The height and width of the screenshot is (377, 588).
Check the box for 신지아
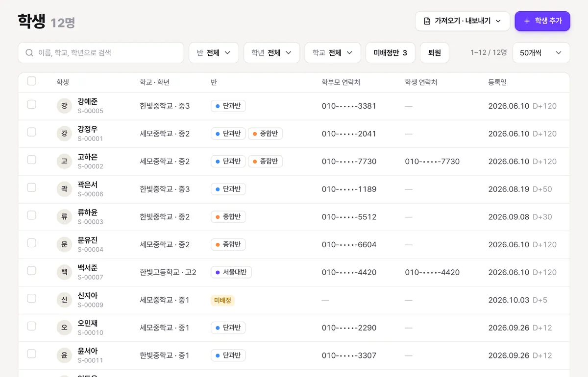pyautogui.click(x=31, y=298)
